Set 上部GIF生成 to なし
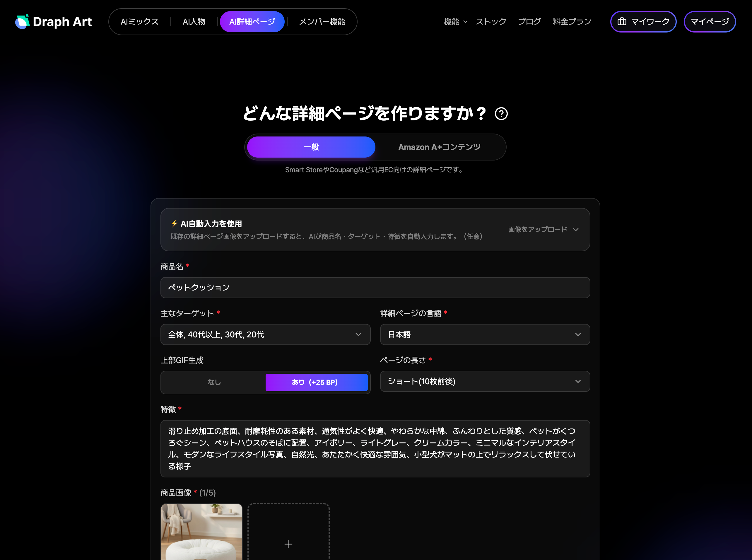 coord(214,383)
